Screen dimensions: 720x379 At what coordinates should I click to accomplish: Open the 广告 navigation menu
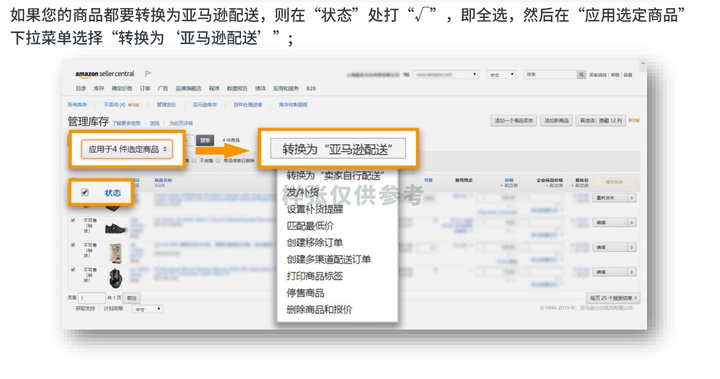163,88
